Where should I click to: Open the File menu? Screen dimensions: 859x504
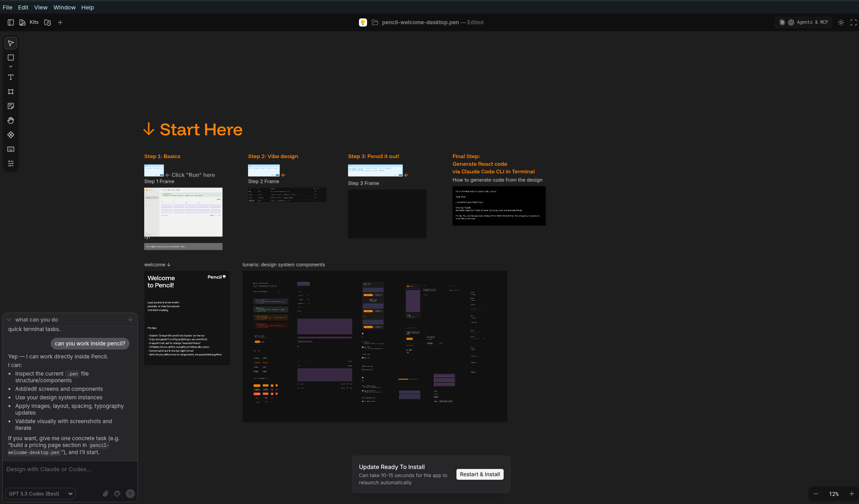click(x=8, y=8)
